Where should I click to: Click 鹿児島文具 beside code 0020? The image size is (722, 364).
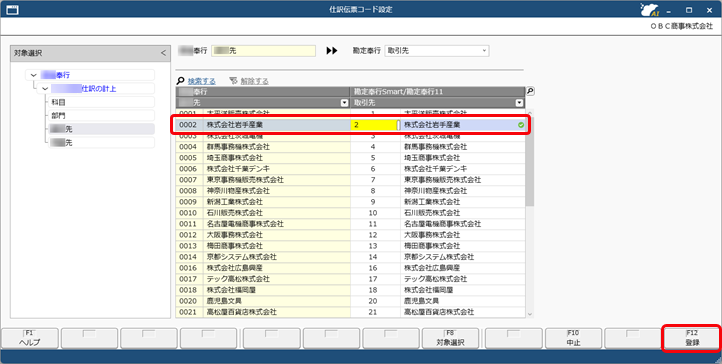(224, 301)
